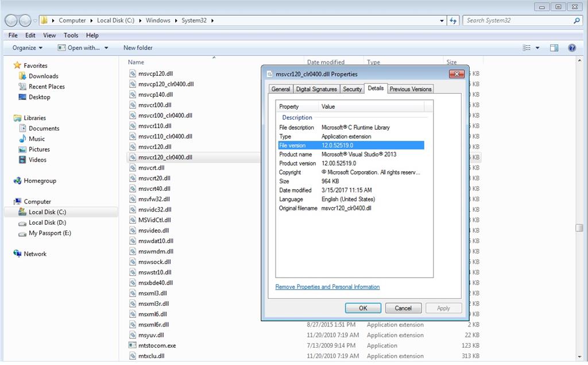
Task: Switch to the Previous Versions tab
Action: (410, 89)
